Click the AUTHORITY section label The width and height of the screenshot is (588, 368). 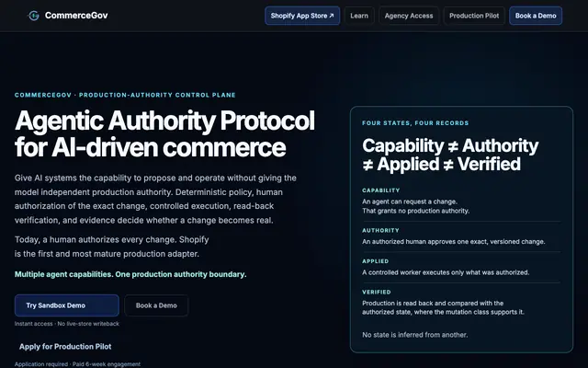pyautogui.click(x=380, y=231)
